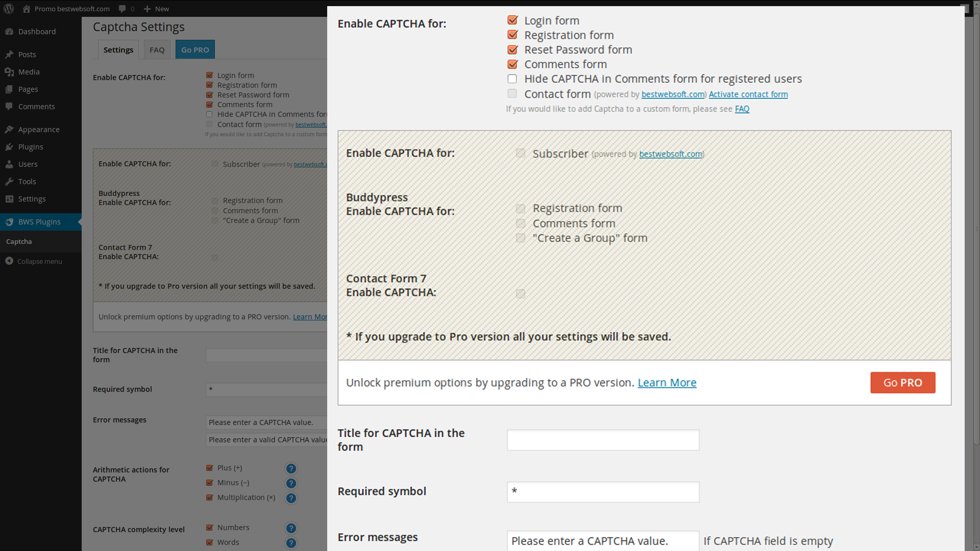The height and width of the screenshot is (551, 980).
Task: Show help for Minus (−) arithmetic action
Action: point(291,483)
